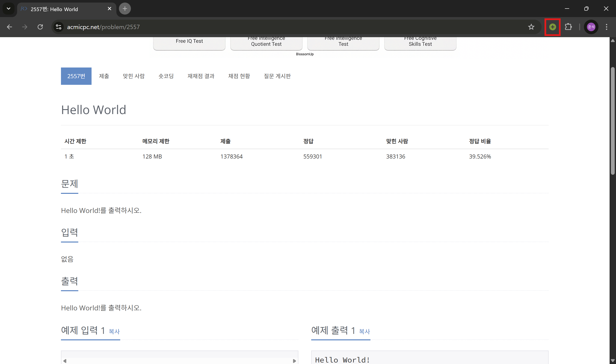Click the 128 MB memory limit value
The image size is (616, 364).
(152, 157)
